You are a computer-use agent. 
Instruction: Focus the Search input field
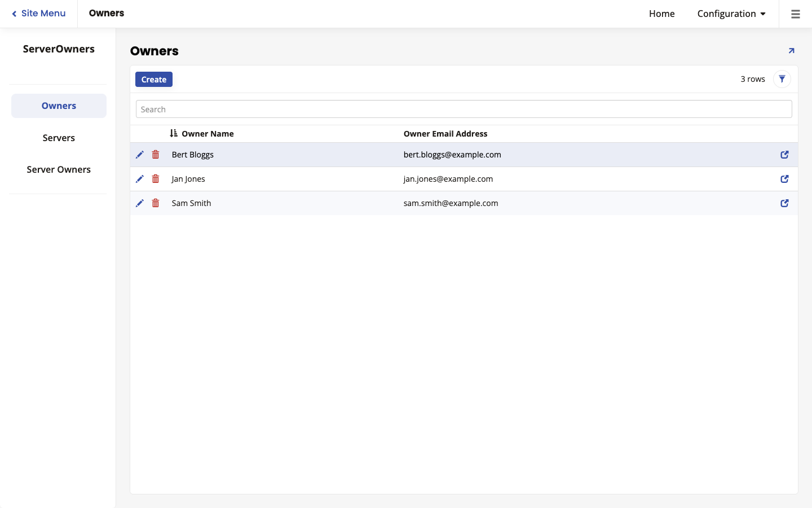point(464,109)
